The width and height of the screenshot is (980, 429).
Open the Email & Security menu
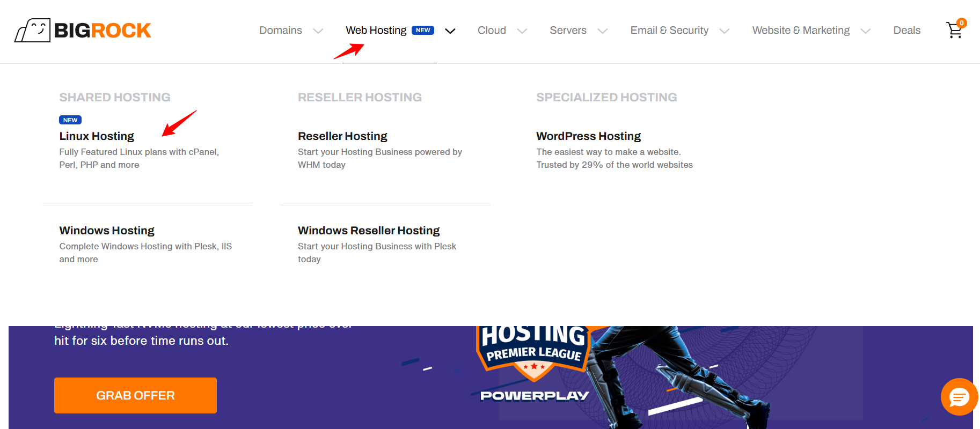click(x=669, y=31)
